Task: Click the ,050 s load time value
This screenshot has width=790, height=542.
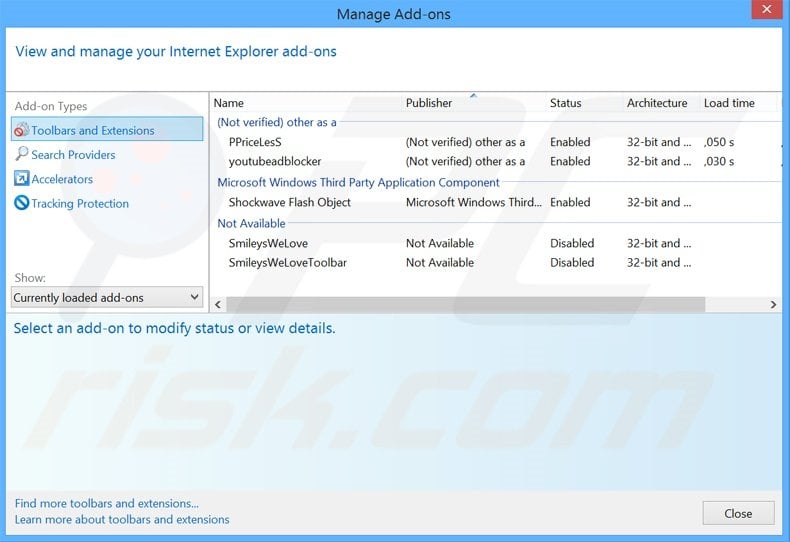Action: tap(719, 142)
